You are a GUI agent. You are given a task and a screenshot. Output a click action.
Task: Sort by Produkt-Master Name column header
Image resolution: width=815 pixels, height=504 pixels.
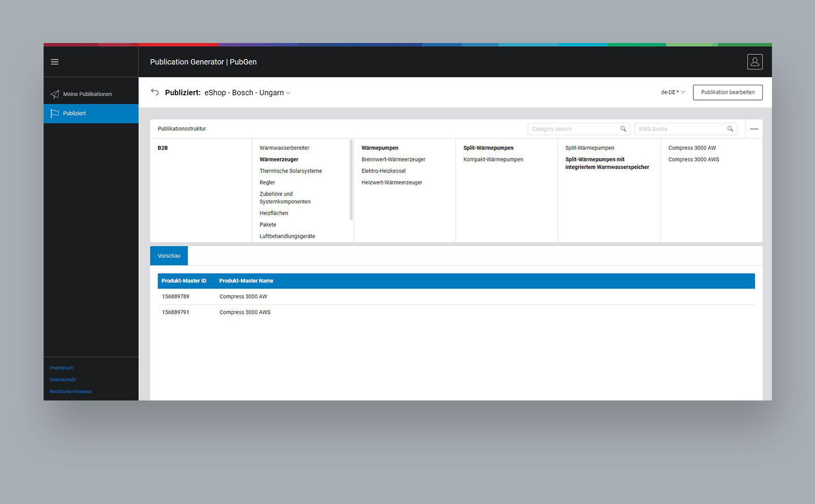246,281
